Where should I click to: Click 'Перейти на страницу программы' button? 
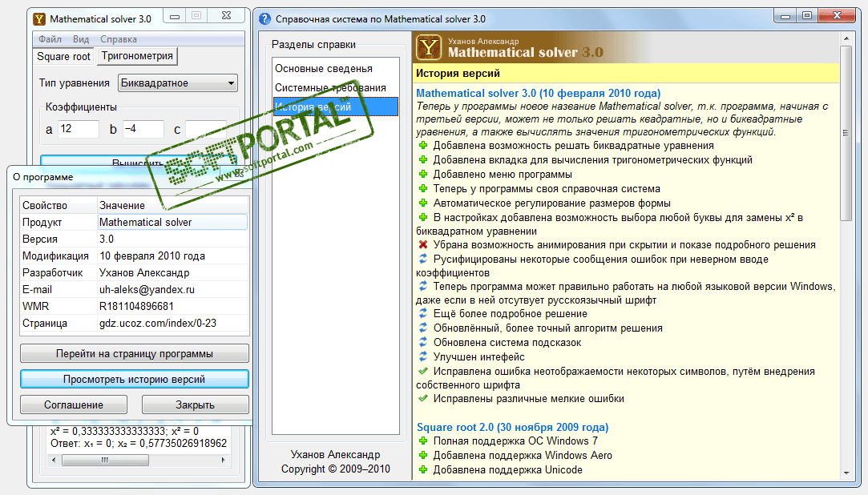135,353
